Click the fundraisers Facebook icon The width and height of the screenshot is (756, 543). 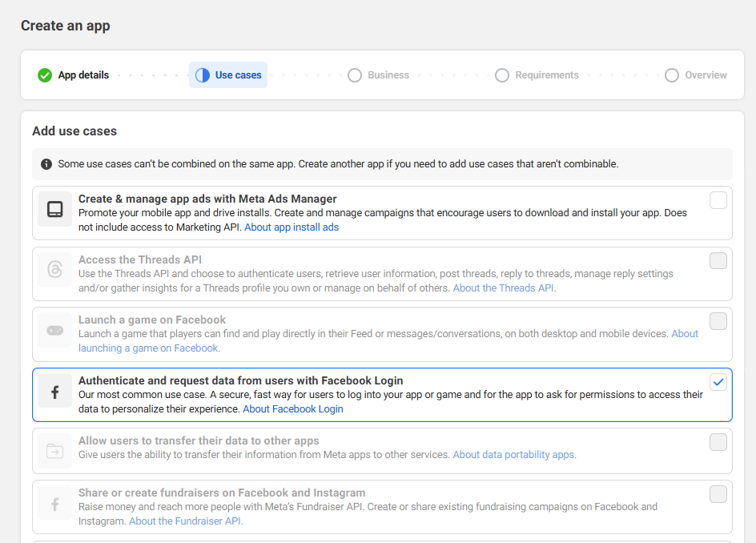click(x=54, y=504)
